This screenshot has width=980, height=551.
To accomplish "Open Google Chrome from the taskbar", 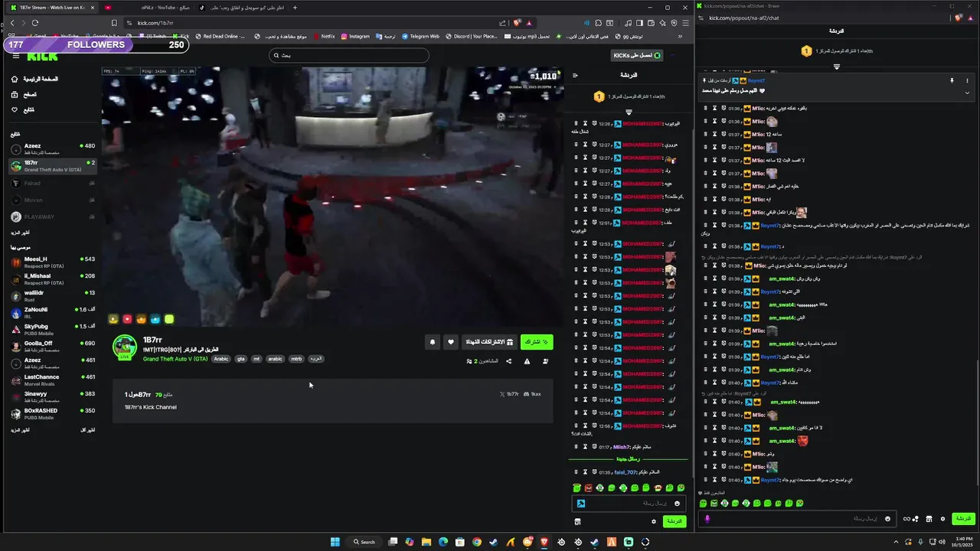I will tap(477, 542).
